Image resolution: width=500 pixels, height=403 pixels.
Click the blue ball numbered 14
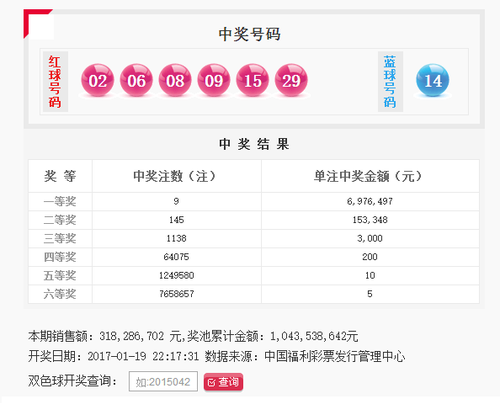433,80
